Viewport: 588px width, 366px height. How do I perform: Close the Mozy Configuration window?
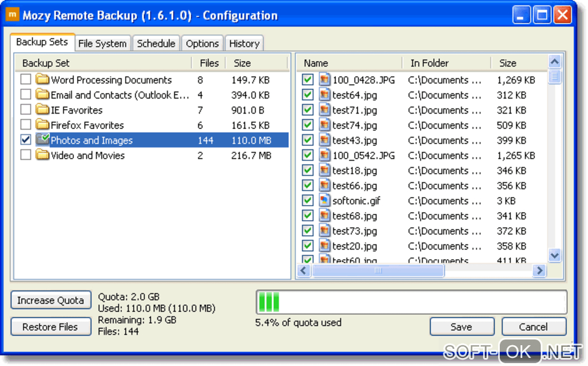(x=563, y=15)
